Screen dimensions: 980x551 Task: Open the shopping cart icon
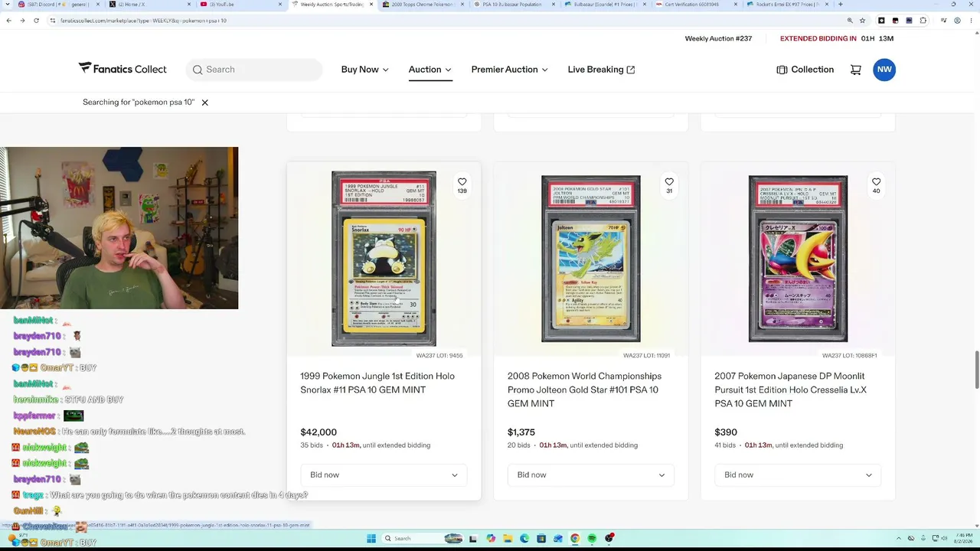(x=856, y=70)
